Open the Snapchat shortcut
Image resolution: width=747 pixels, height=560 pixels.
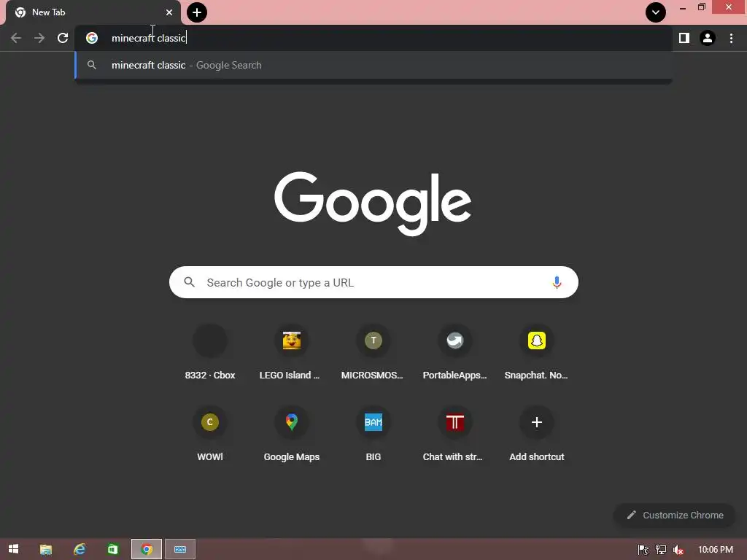point(536,353)
